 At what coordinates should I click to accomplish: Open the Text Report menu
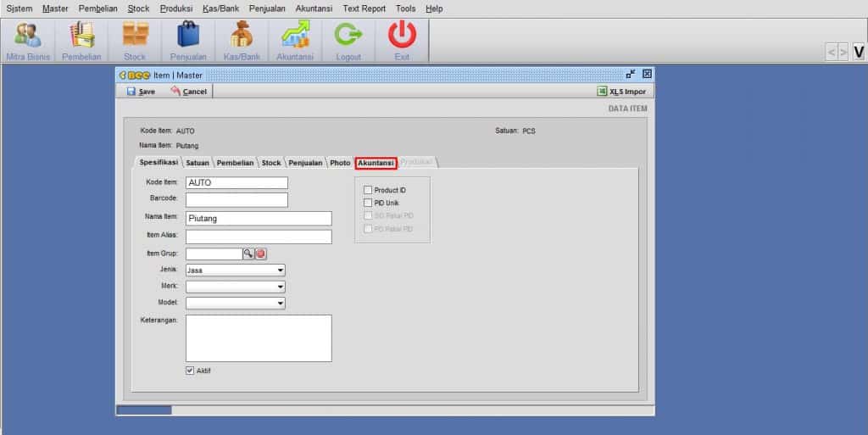coord(364,8)
